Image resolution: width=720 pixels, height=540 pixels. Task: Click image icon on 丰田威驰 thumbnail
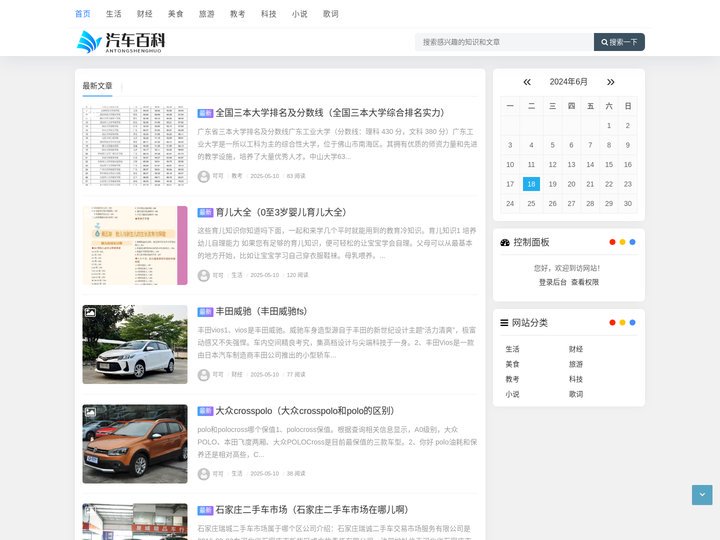[90, 313]
